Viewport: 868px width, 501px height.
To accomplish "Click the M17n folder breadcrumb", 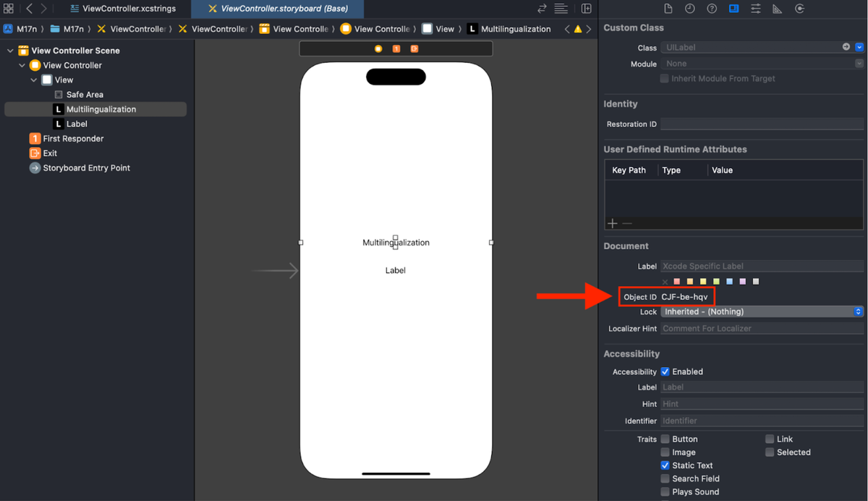I will click(x=67, y=29).
